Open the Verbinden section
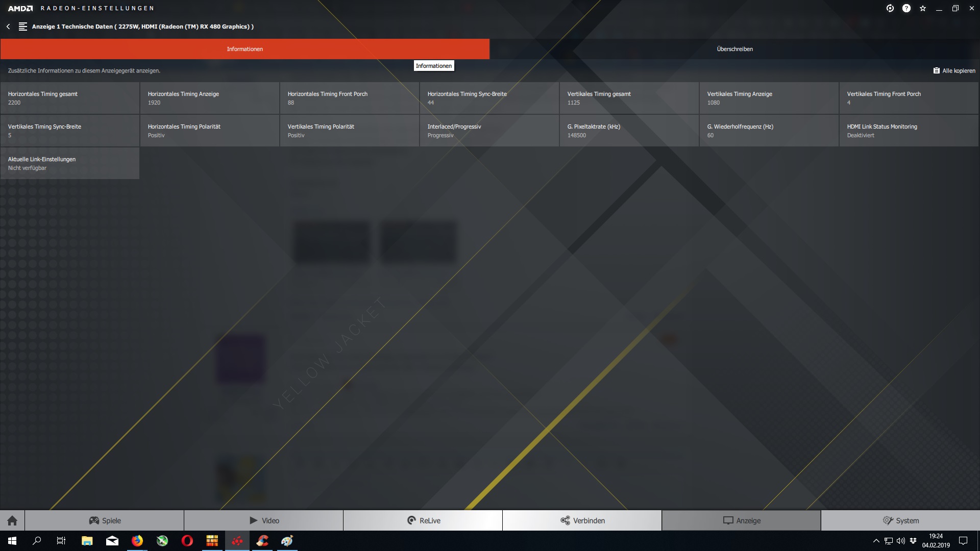This screenshot has width=980, height=551. (582, 520)
